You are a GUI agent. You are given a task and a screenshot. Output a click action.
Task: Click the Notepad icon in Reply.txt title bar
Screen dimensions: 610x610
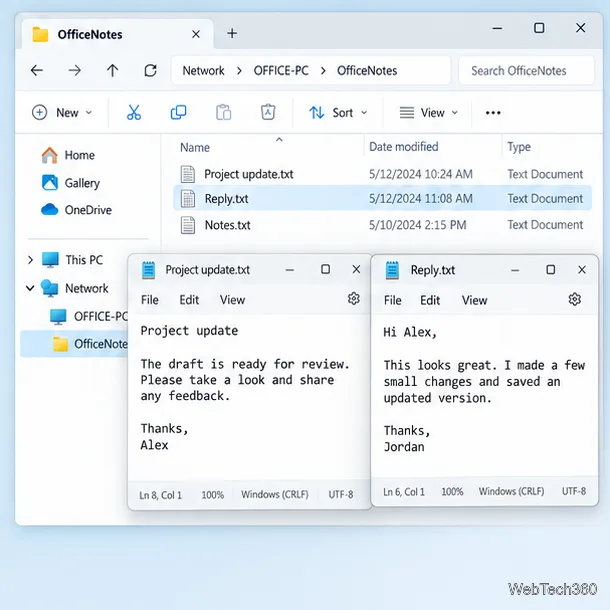(392, 270)
